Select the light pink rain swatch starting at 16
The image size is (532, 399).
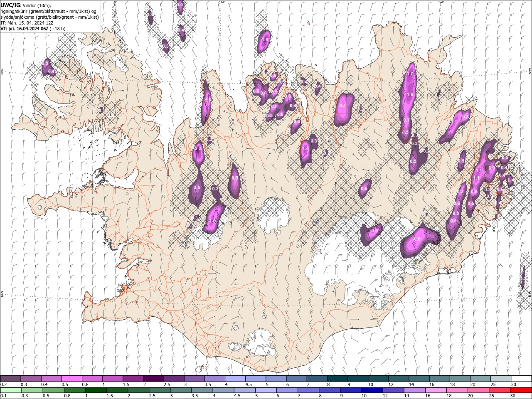tap(436, 390)
